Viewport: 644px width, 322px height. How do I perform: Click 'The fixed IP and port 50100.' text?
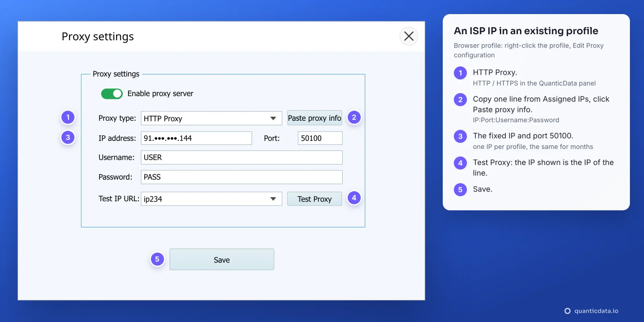coord(523,136)
